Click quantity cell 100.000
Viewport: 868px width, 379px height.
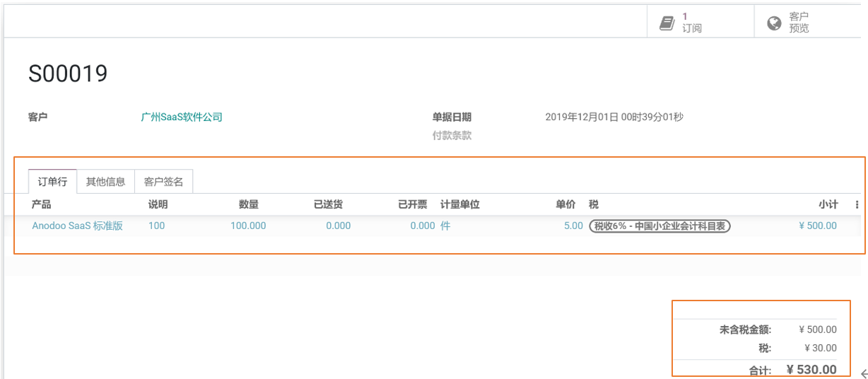point(248,226)
